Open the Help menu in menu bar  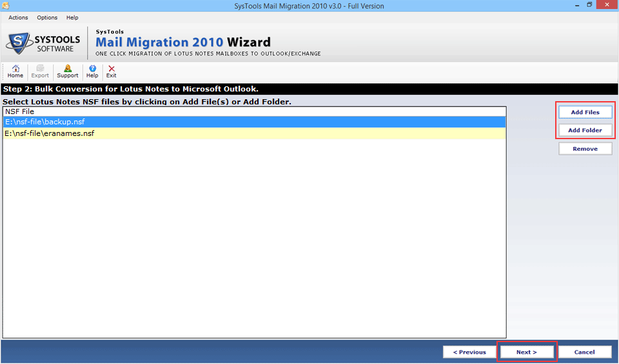point(72,17)
